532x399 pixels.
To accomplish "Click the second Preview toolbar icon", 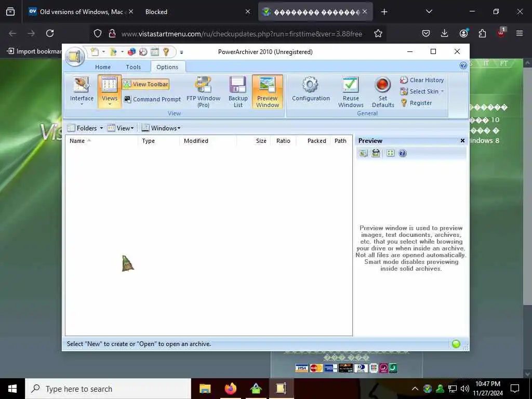I will coord(376,153).
